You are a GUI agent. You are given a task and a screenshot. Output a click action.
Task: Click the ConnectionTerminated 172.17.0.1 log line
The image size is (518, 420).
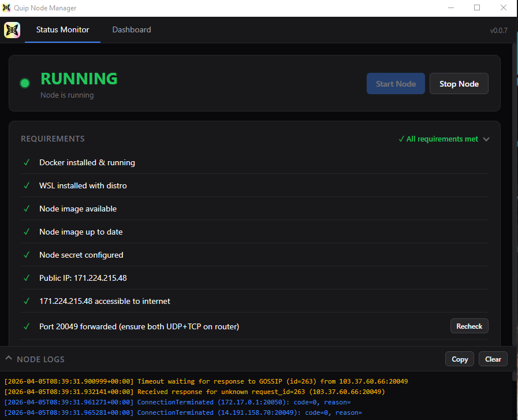click(177, 402)
